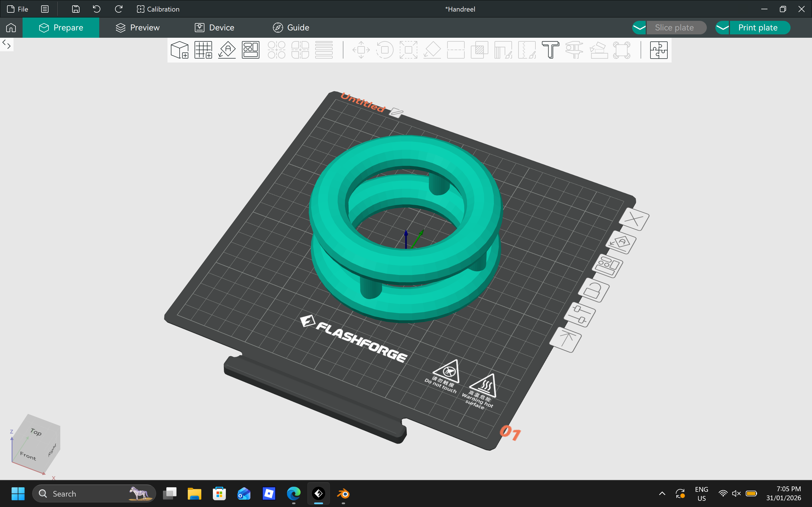Click the Add plate grid icon
This screenshot has height=507, width=812.
point(203,50)
